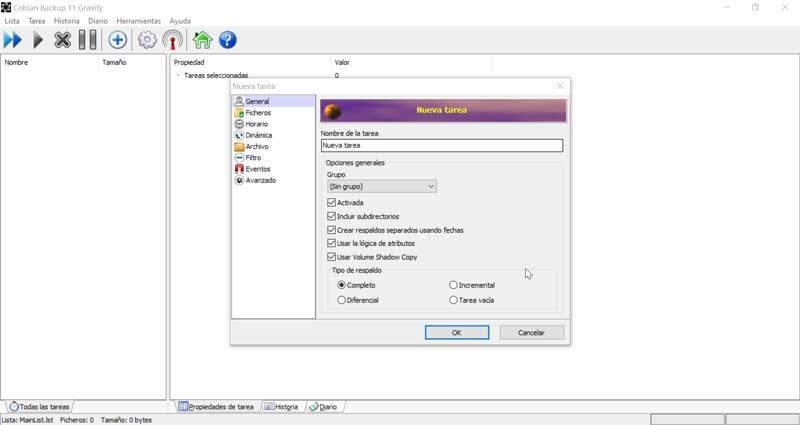Click status bar text Lista: MainList.lst
The width and height of the screenshot is (800, 425).
[28, 420]
